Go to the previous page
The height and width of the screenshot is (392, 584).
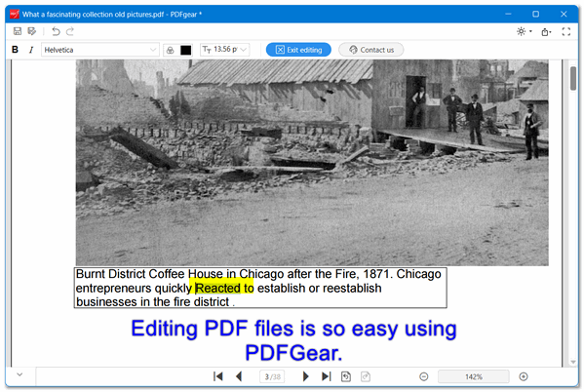pyautogui.click(x=239, y=376)
